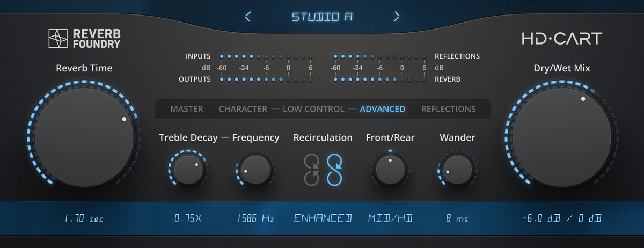Click the Reverb Foundry logo
This screenshot has width=644, height=248.
click(x=84, y=39)
